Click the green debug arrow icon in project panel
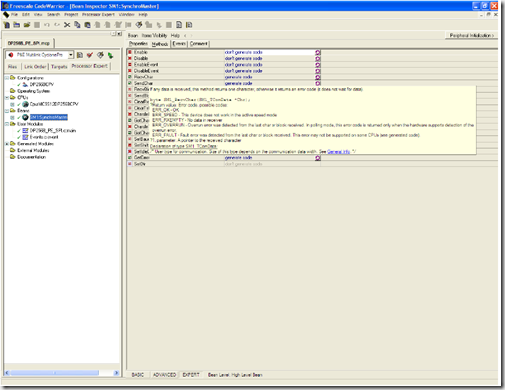The height and width of the screenshot is (390, 505). pos(110,55)
